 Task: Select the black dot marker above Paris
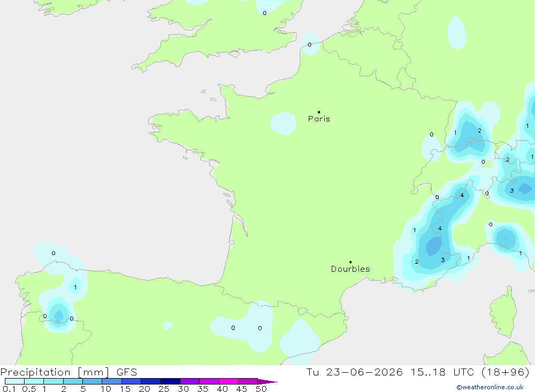[x=319, y=112]
